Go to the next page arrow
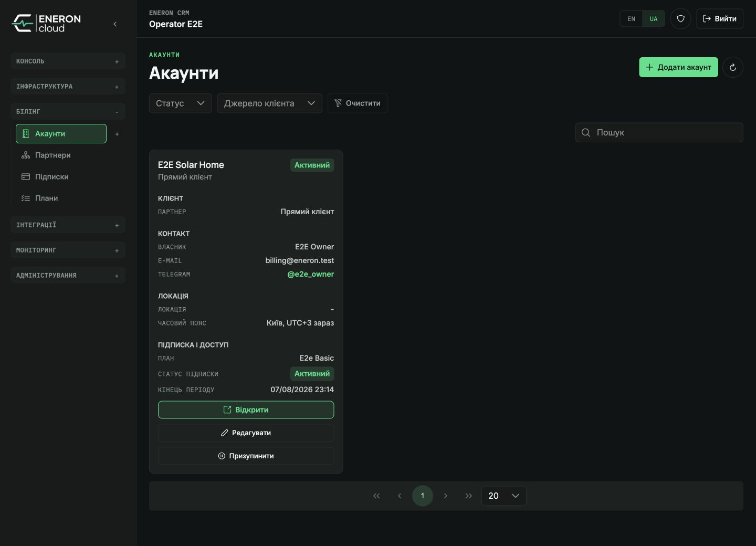Viewport: 756px width, 546px height. coord(446,496)
